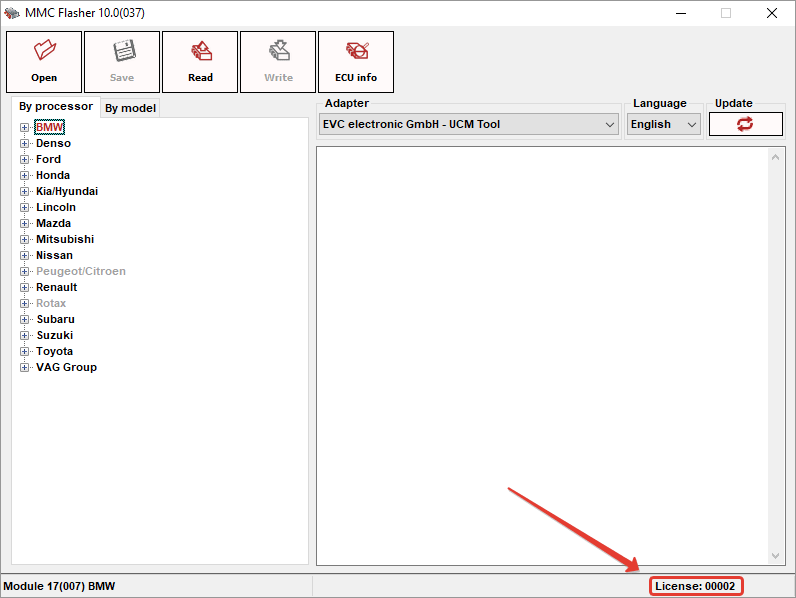
Task: Select Toyota in the tree
Action: pos(54,351)
